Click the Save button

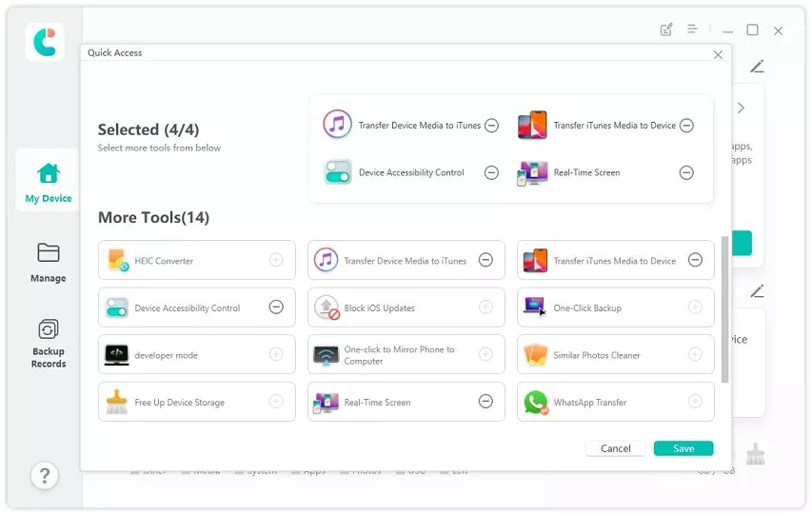pyautogui.click(x=683, y=448)
